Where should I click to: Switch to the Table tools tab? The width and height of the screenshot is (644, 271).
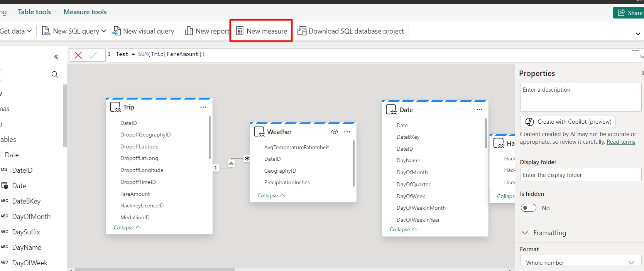pos(34,12)
